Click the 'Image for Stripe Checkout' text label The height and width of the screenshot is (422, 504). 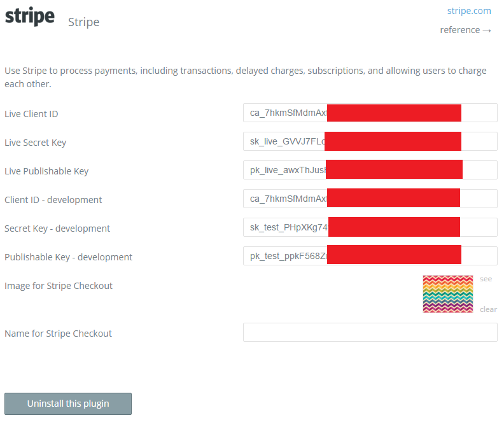click(x=59, y=286)
